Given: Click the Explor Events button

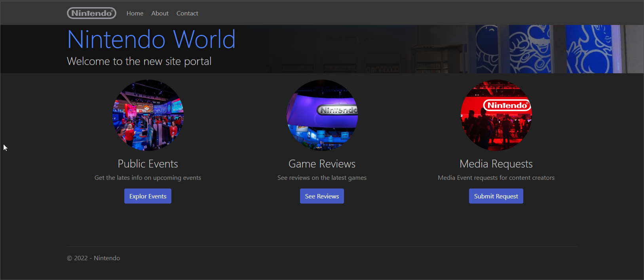Looking at the screenshot, I should [x=148, y=196].
